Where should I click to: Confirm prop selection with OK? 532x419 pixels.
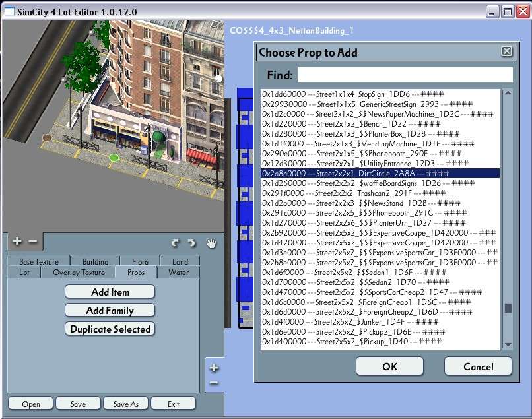coord(390,366)
